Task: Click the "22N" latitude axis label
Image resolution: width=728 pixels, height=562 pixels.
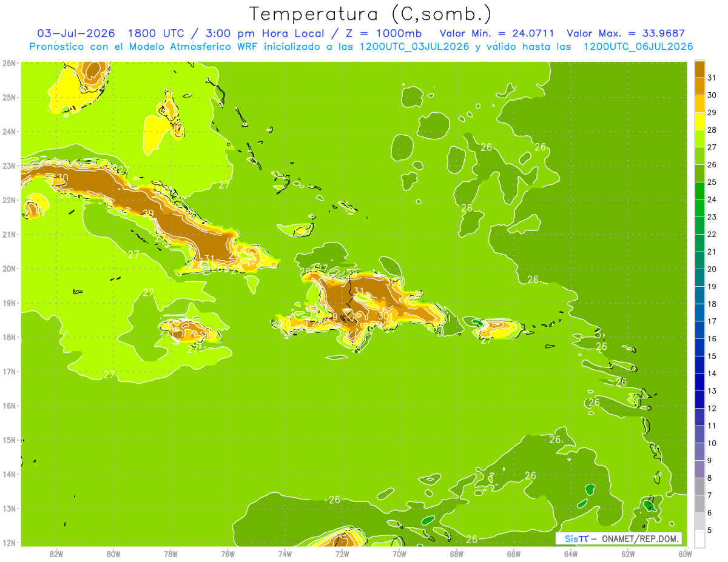Action: coord(8,200)
